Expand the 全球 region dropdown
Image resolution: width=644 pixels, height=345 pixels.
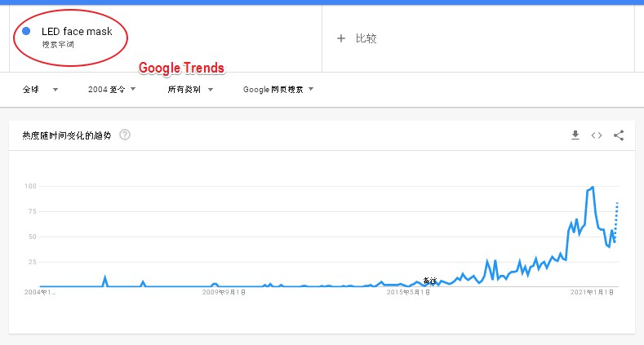(x=40, y=90)
